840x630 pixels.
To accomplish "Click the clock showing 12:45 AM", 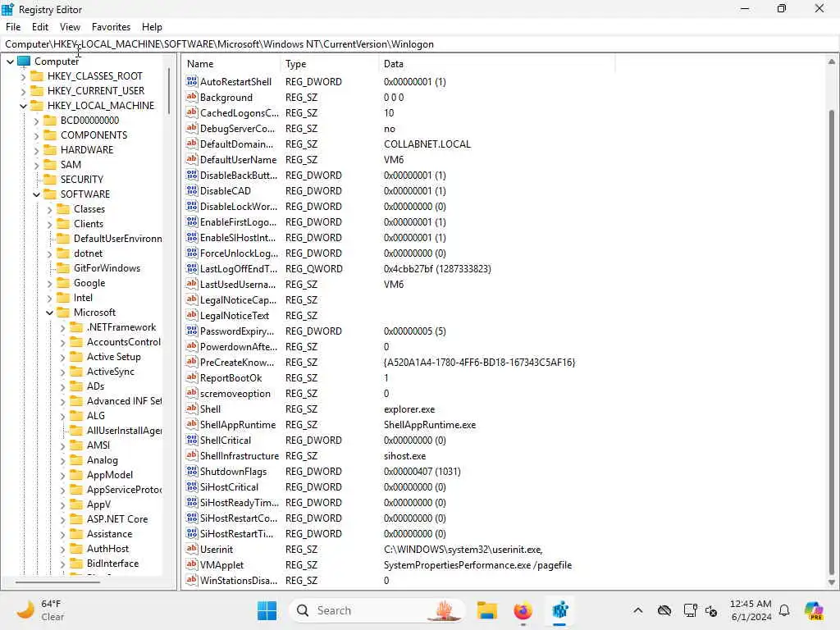I will [x=751, y=610].
